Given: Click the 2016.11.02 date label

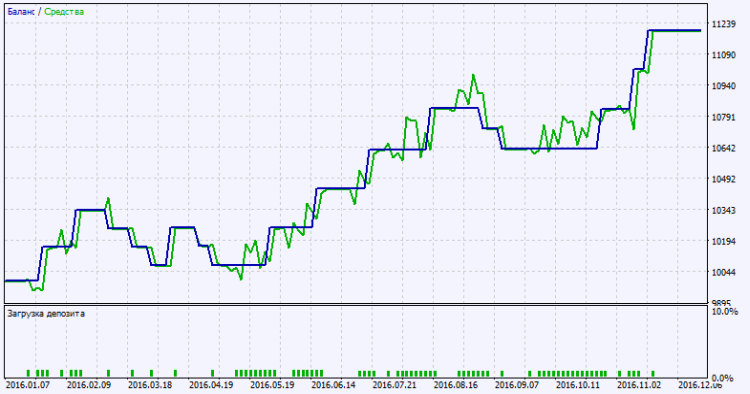Looking at the screenshot, I should [640, 385].
